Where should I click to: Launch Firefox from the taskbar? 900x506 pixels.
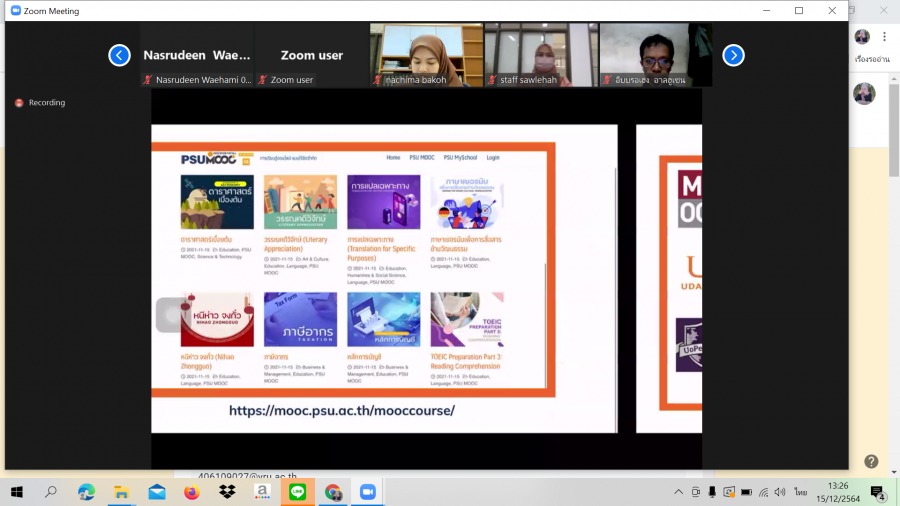pyautogui.click(x=192, y=492)
